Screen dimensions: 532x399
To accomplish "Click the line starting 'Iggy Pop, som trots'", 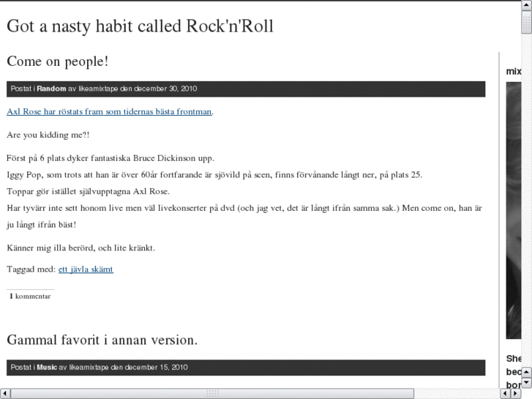I will (214, 175).
